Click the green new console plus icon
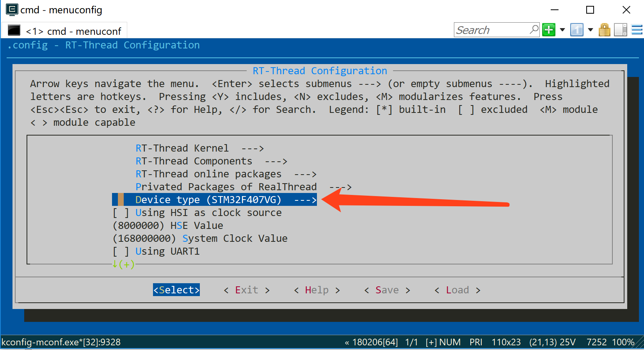The height and width of the screenshot is (350, 644). (x=549, y=30)
